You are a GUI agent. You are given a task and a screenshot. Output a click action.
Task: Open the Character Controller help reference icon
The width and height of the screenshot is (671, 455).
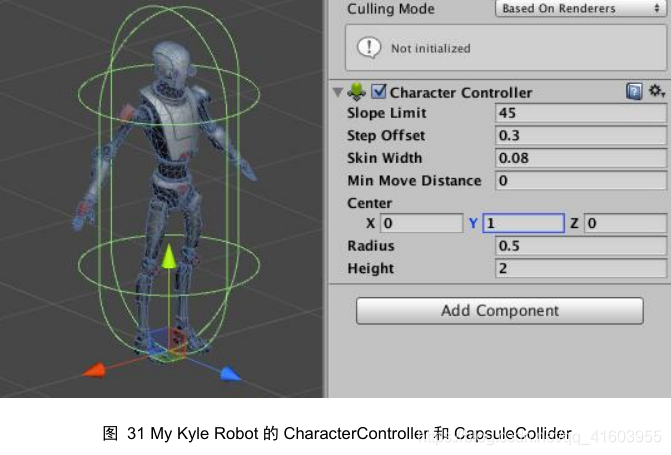click(634, 92)
